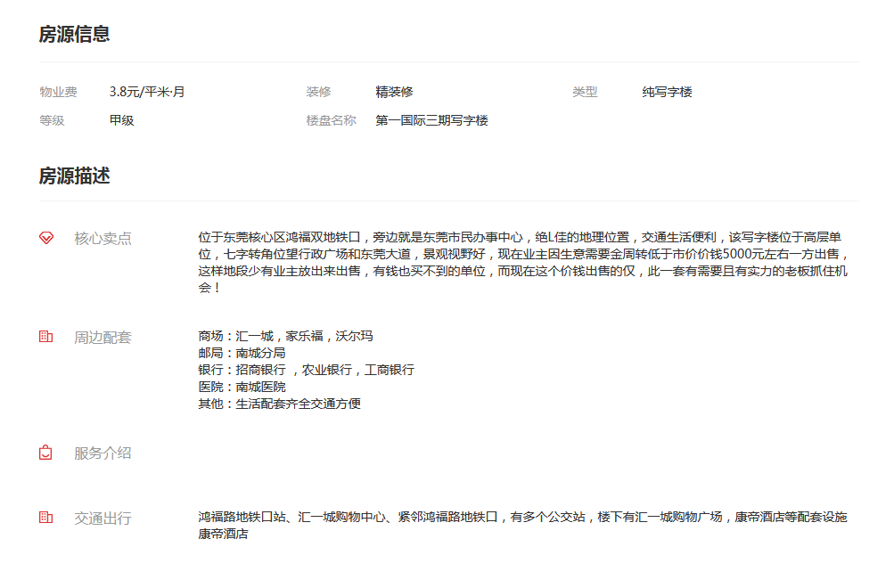The image size is (894, 588).
Task: Click the 鸿福路地铁口站 transport description text
Action: (522, 517)
